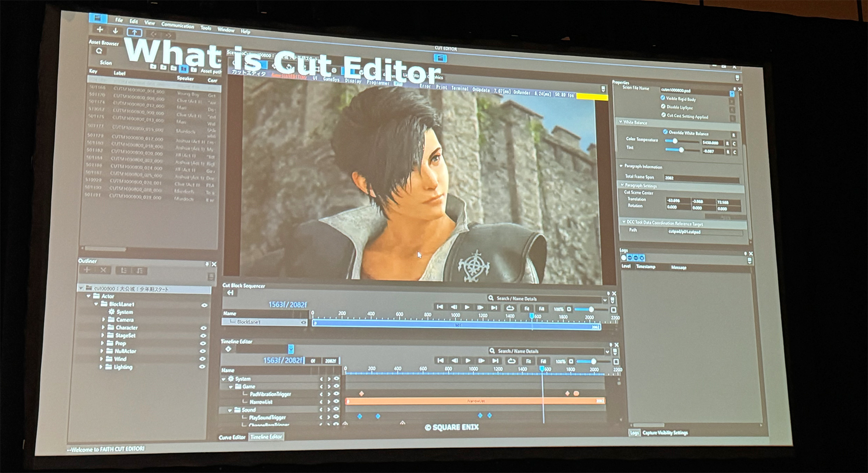Image resolution: width=868 pixels, height=473 pixels.
Task: Hide the Character folder in Outliner
Action: pyautogui.click(x=203, y=328)
